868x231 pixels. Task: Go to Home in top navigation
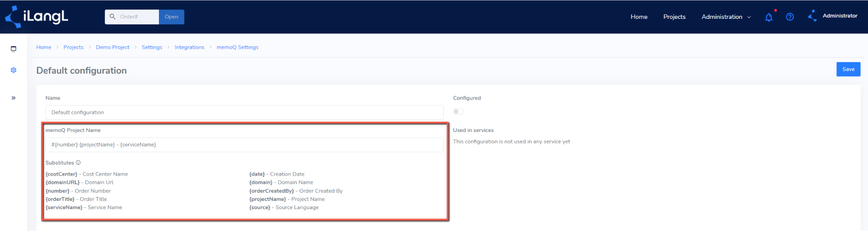(639, 17)
